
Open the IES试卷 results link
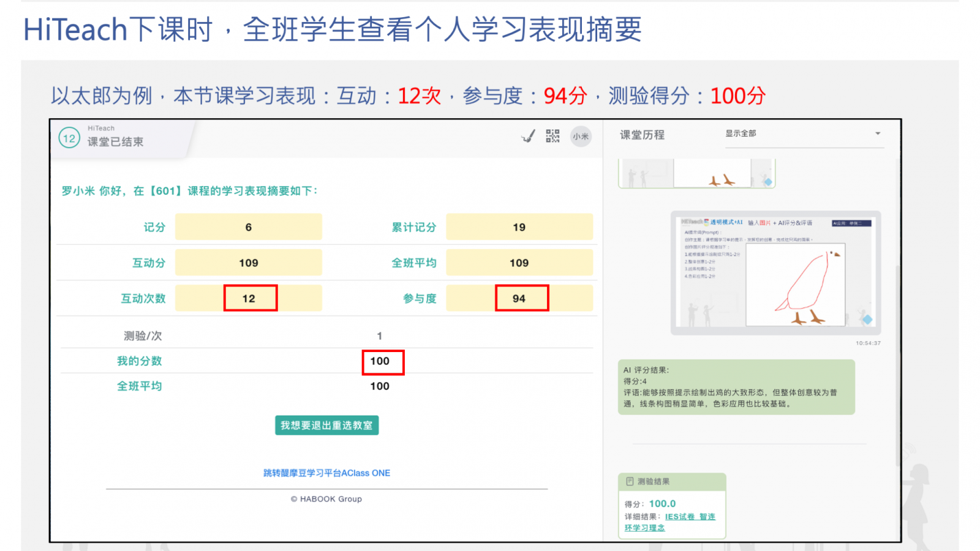[x=681, y=516]
